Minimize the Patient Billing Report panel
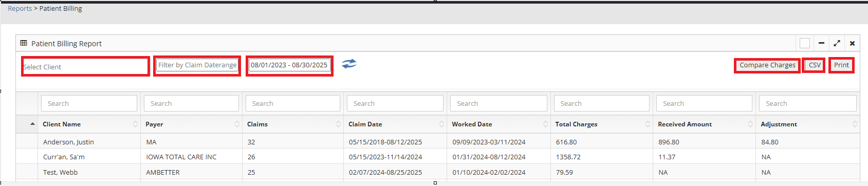Viewport: 868px width, 186px height. tap(821, 43)
